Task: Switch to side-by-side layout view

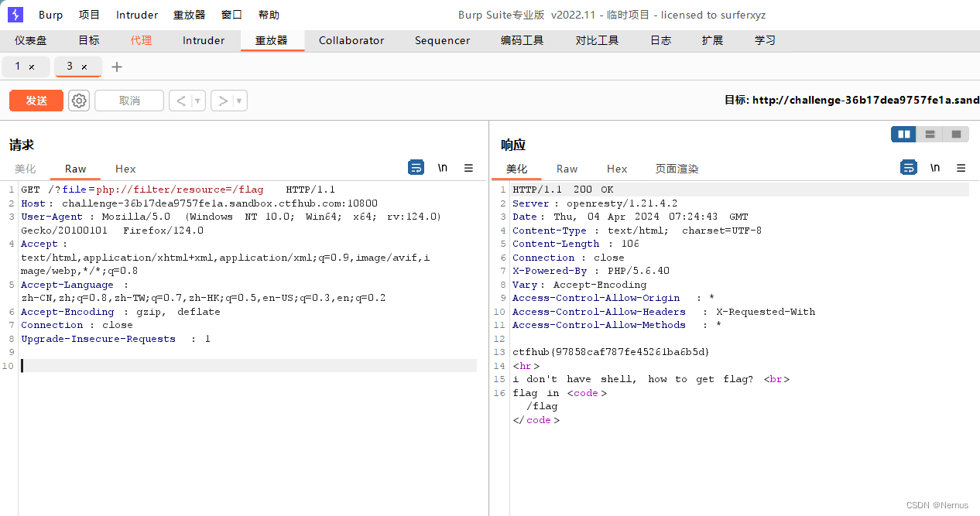Action: point(903,135)
